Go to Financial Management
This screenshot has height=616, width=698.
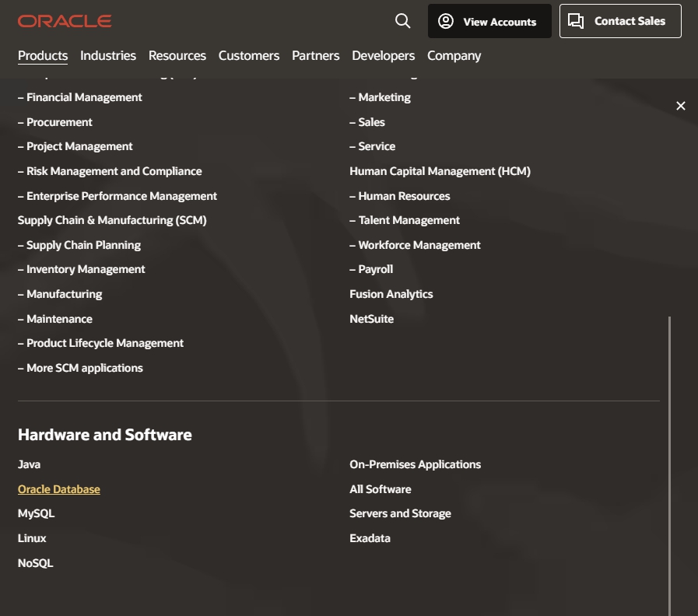point(80,97)
